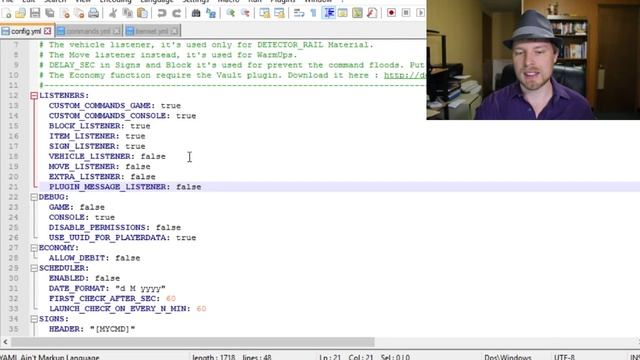Click the 'ITEM_LISTENER: true' line
The width and height of the screenshot is (640, 360).
point(97,136)
